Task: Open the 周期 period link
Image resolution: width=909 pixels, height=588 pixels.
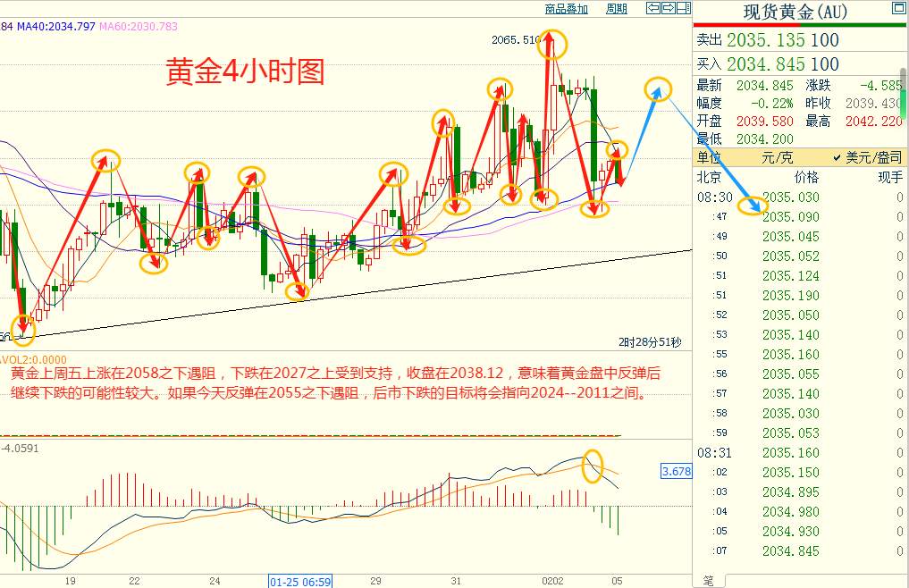Action: point(616,9)
